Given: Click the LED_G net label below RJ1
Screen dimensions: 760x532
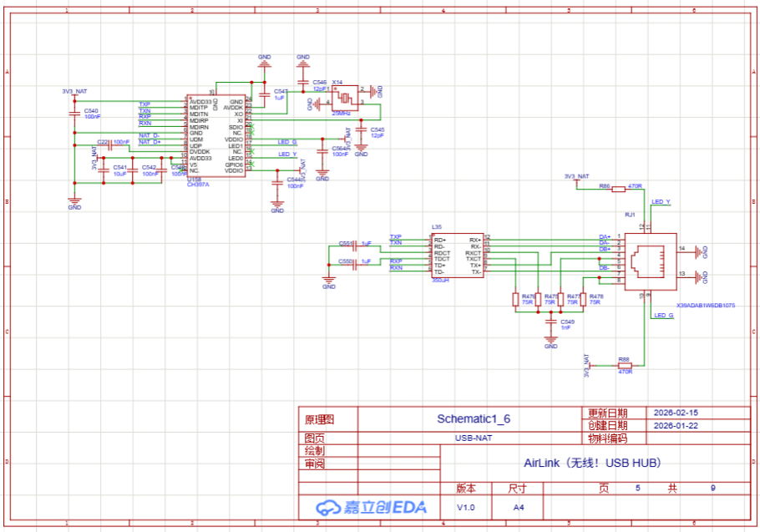Looking at the screenshot, I should tap(664, 315).
